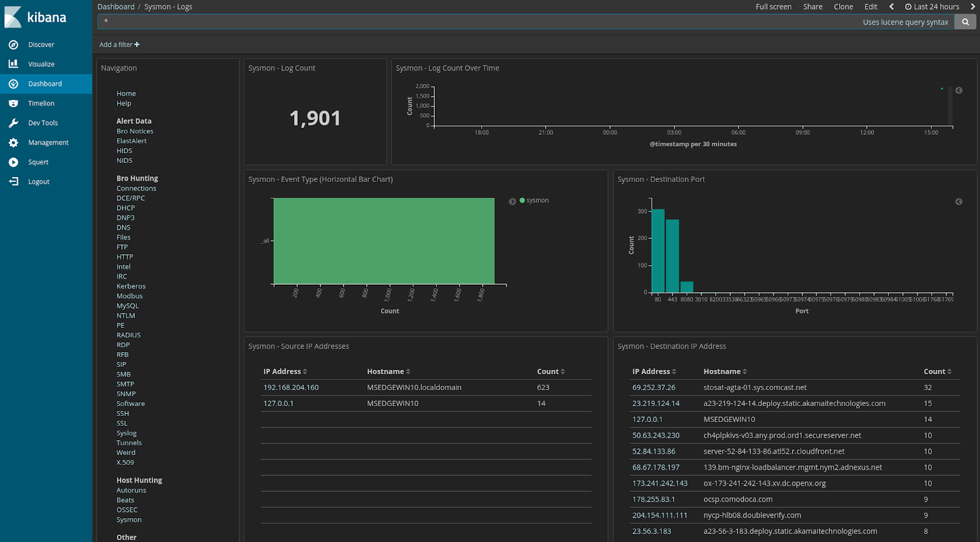Open HTTP navigation link

125,257
